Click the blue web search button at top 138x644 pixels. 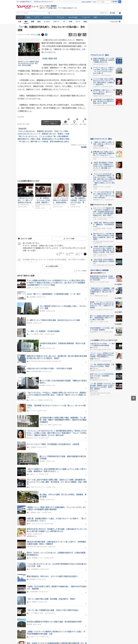[x=120, y=2]
